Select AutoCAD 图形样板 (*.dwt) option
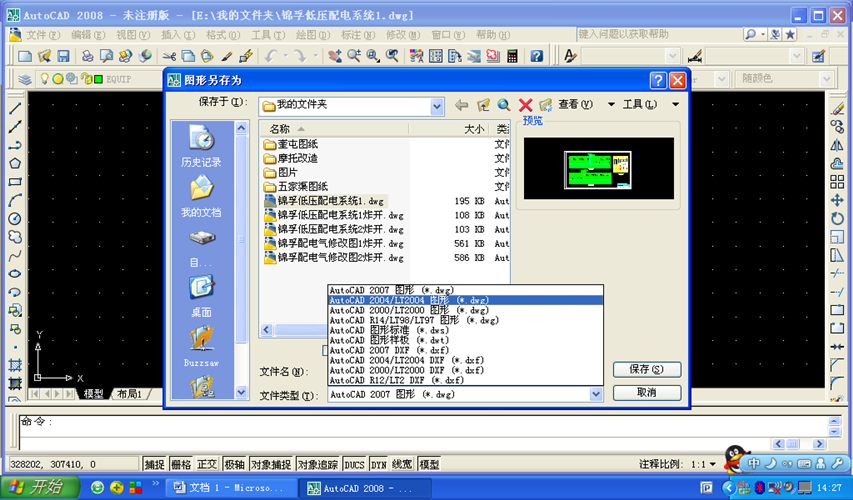Viewport: 853px width, 500px height. 466,340
